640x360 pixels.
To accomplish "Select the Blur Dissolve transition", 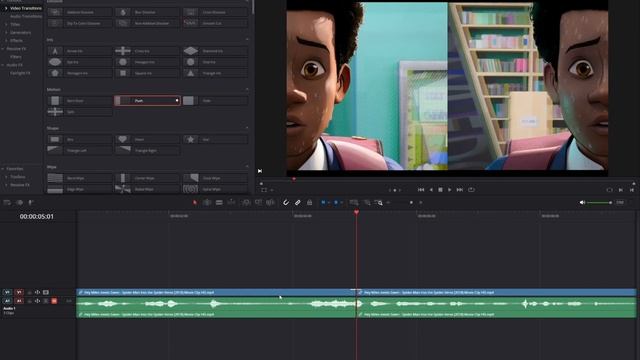I will pos(147,12).
